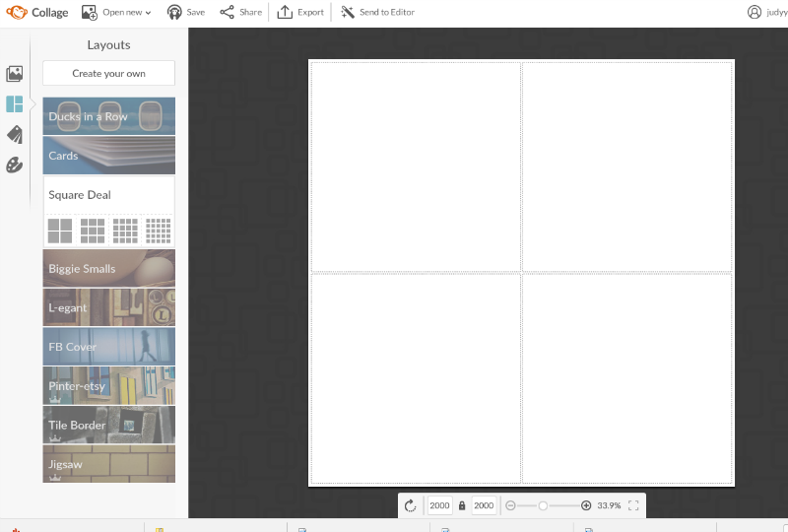Open the Background palette icon
Image resolution: width=788 pixels, height=532 pixels.
[x=14, y=165]
